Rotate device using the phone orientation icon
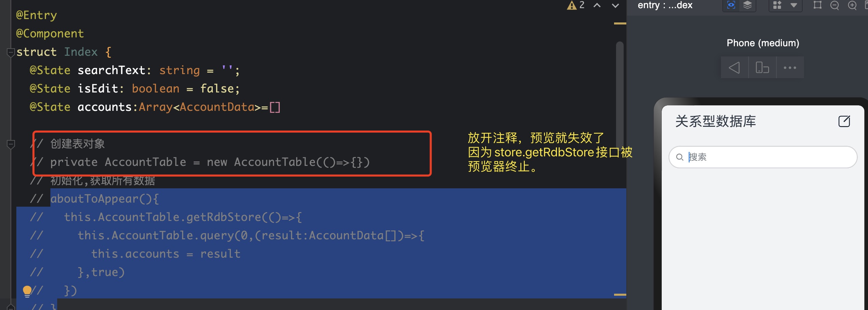The width and height of the screenshot is (868, 310). coord(762,68)
